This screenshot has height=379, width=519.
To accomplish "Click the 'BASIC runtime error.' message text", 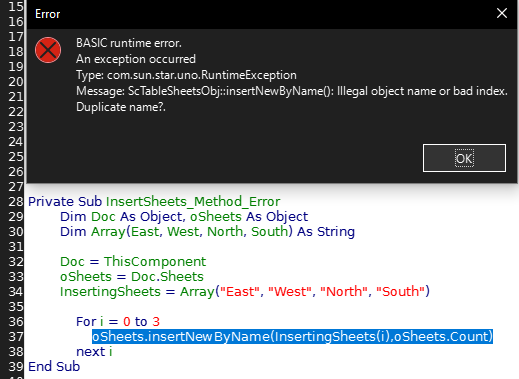I will (129, 43).
